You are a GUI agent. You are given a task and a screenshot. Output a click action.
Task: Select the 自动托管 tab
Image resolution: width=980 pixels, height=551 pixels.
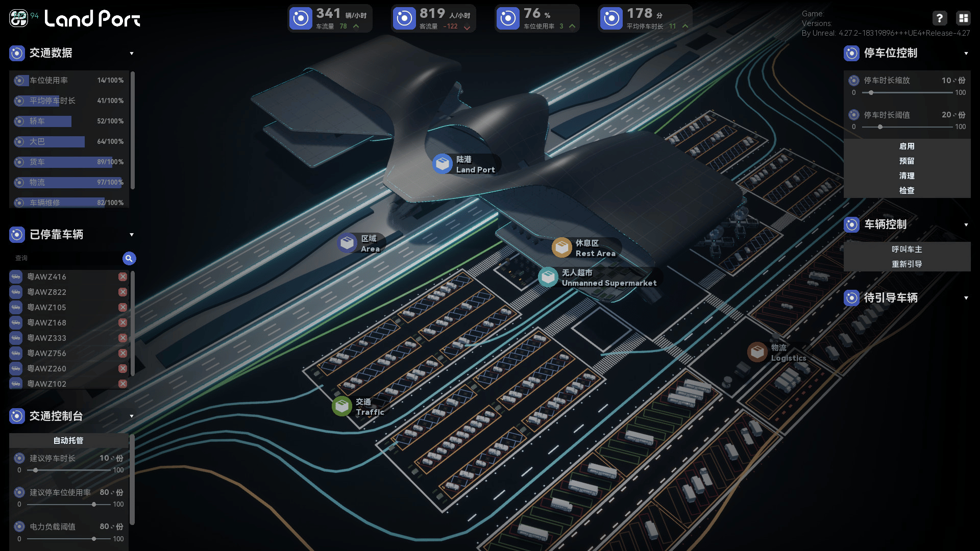pos(68,440)
